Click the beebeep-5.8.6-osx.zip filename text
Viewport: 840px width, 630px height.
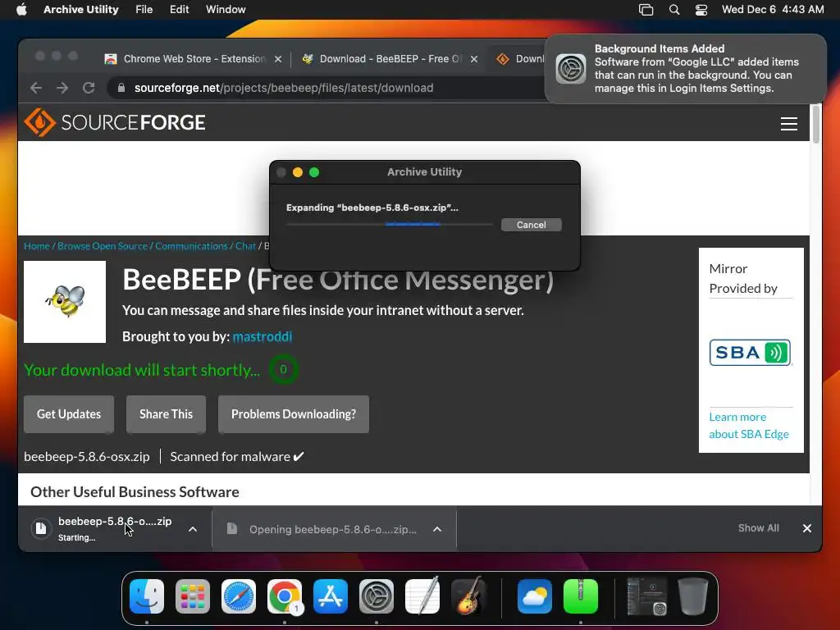87,456
